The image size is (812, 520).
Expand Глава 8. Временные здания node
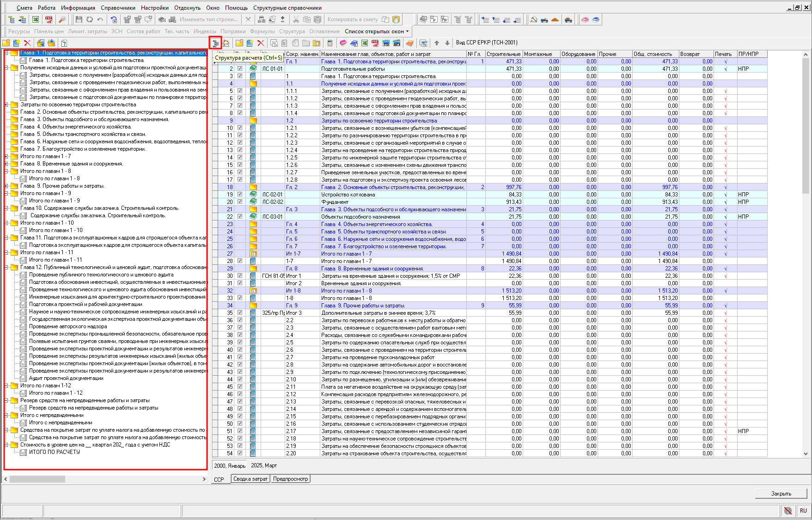pyautogui.click(x=6, y=164)
